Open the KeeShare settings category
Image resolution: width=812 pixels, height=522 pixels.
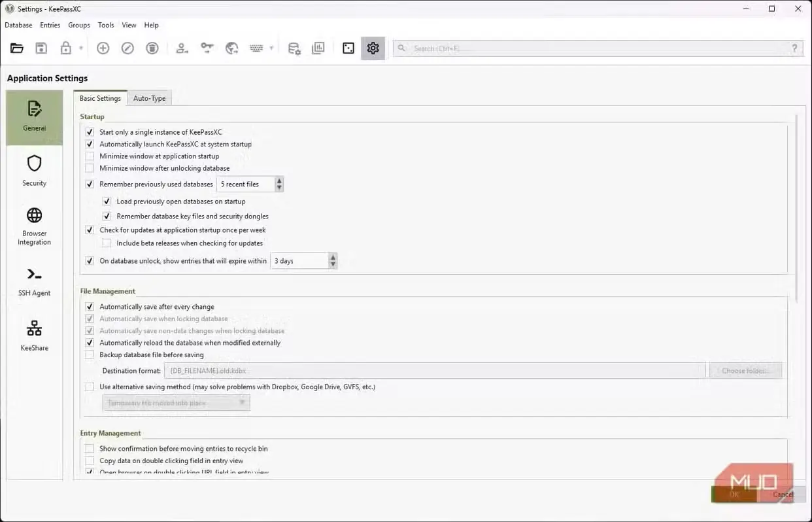35,336
